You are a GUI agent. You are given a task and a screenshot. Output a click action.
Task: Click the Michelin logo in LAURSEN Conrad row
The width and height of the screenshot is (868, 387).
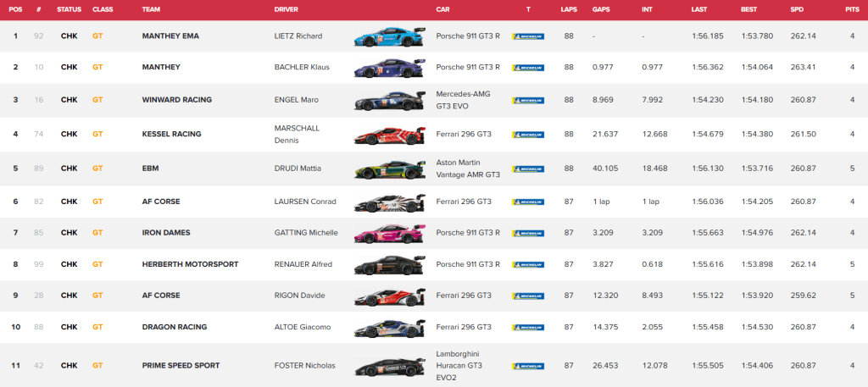[528, 202]
